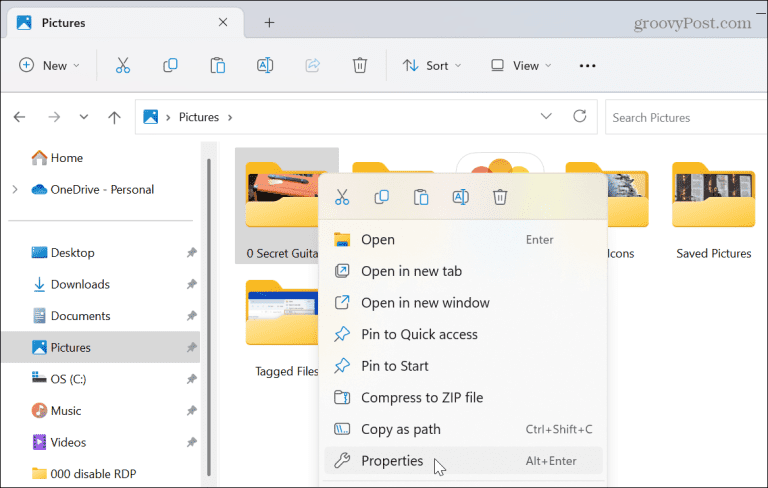768x488 pixels.
Task: Click the Copy icon in the context menu
Action: tap(381, 197)
